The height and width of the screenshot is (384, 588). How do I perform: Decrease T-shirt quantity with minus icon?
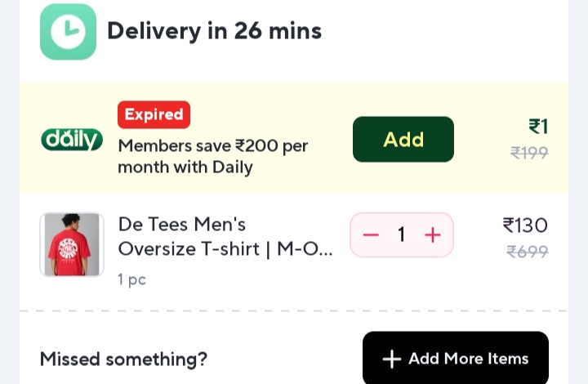point(371,235)
